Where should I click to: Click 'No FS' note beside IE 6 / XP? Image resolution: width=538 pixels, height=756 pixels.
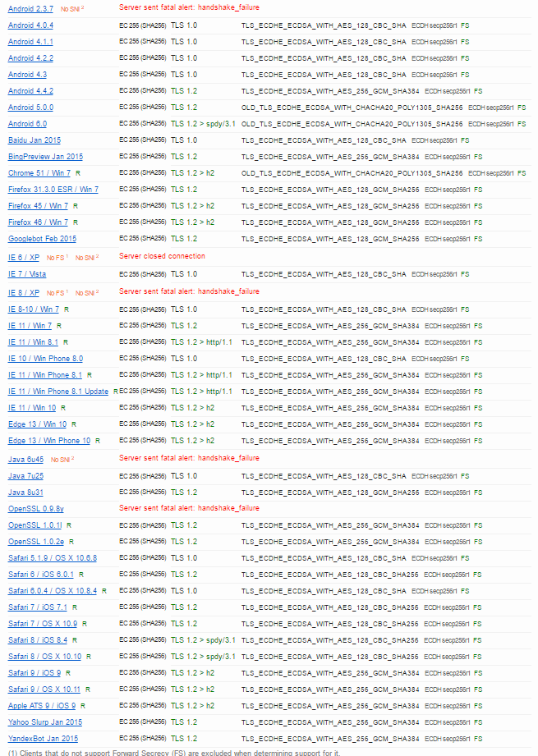tap(57, 258)
